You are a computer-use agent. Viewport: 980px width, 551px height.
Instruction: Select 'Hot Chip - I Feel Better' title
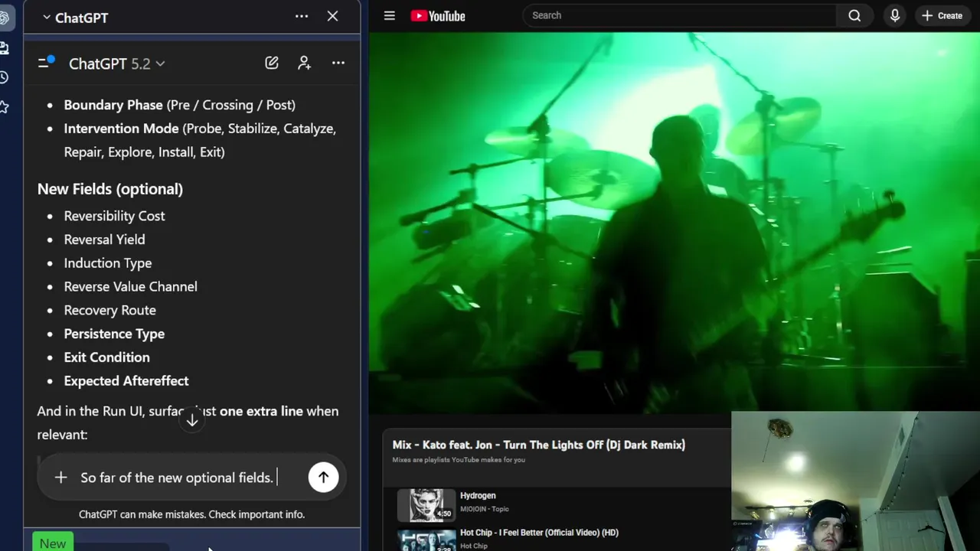(539, 533)
